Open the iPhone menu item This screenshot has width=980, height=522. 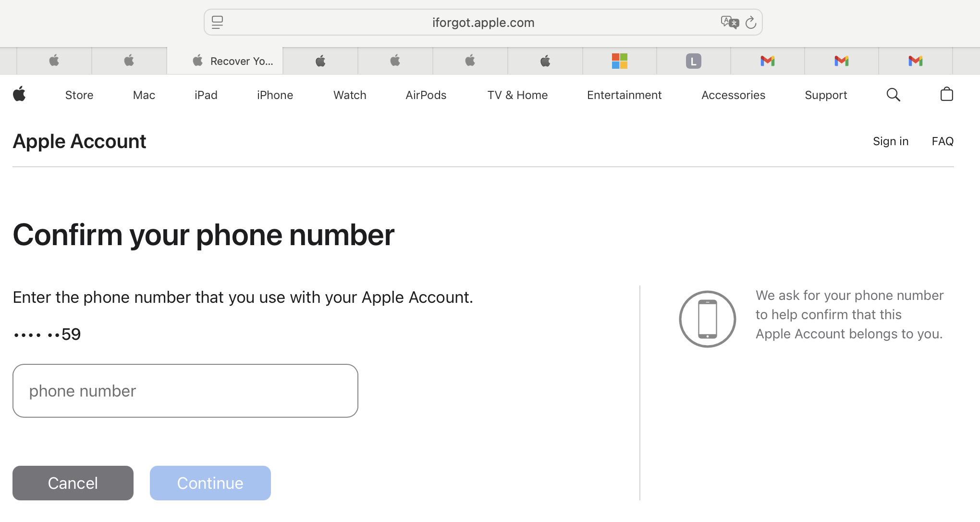pyautogui.click(x=275, y=95)
